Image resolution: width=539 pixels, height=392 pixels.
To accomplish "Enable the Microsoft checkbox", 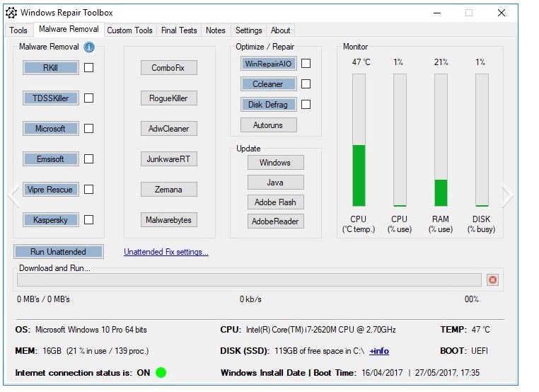I will [x=88, y=129].
